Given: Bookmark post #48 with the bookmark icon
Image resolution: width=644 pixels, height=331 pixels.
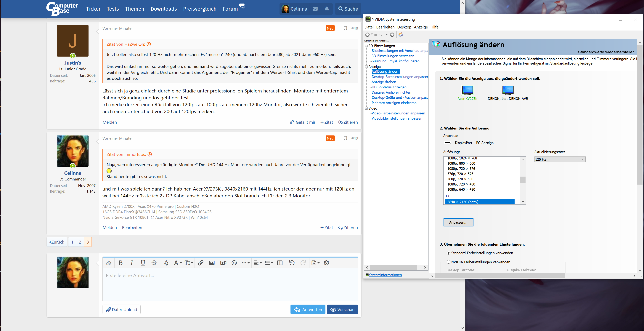Looking at the screenshot, I should (x=345, y=28).
